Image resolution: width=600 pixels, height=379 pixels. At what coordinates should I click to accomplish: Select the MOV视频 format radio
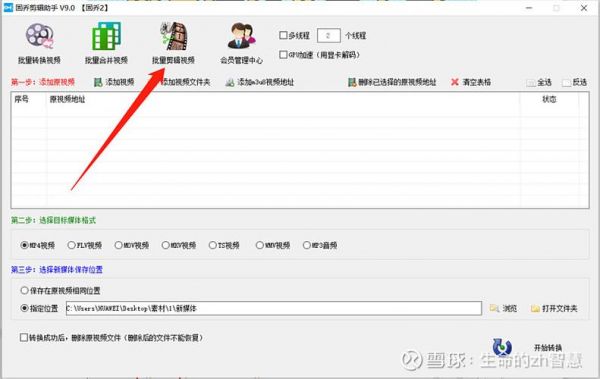point(118,245)
